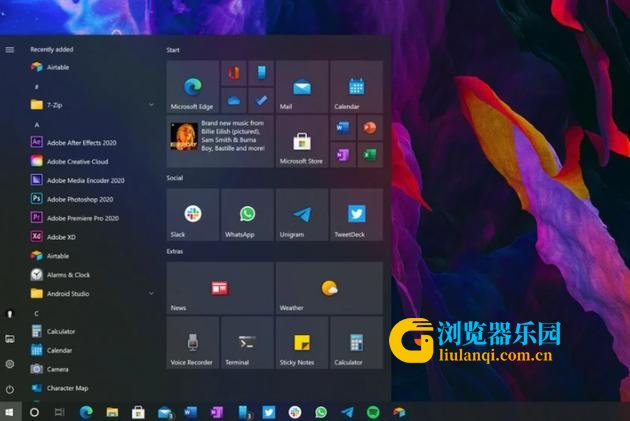Open the Voice Recorder tile
630x421 pixels.
click(193, 342)
